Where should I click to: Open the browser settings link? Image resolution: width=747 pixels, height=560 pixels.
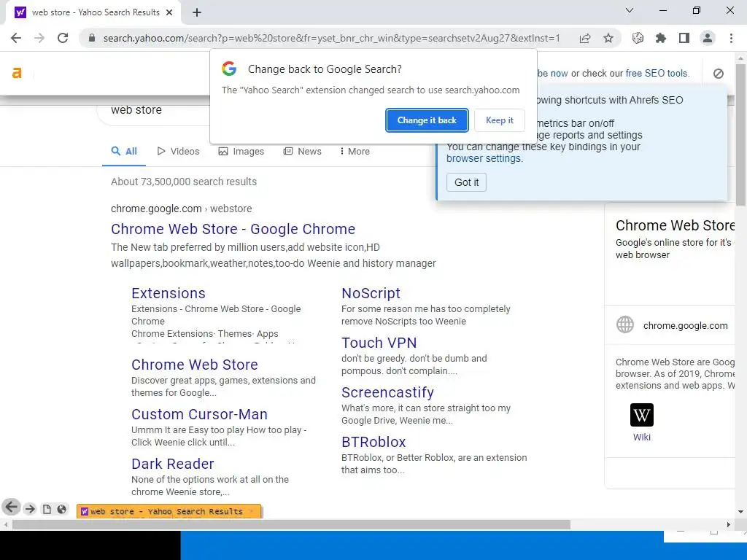tap(484, 158)
